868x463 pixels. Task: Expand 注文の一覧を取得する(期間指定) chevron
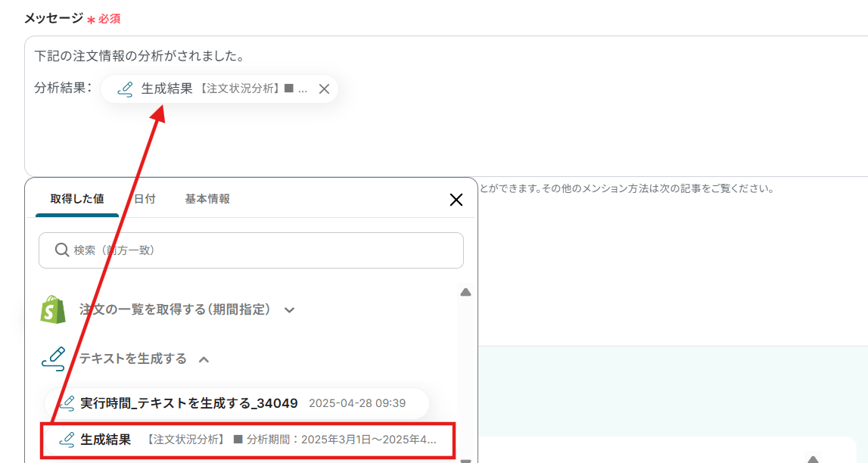[290, 310]
